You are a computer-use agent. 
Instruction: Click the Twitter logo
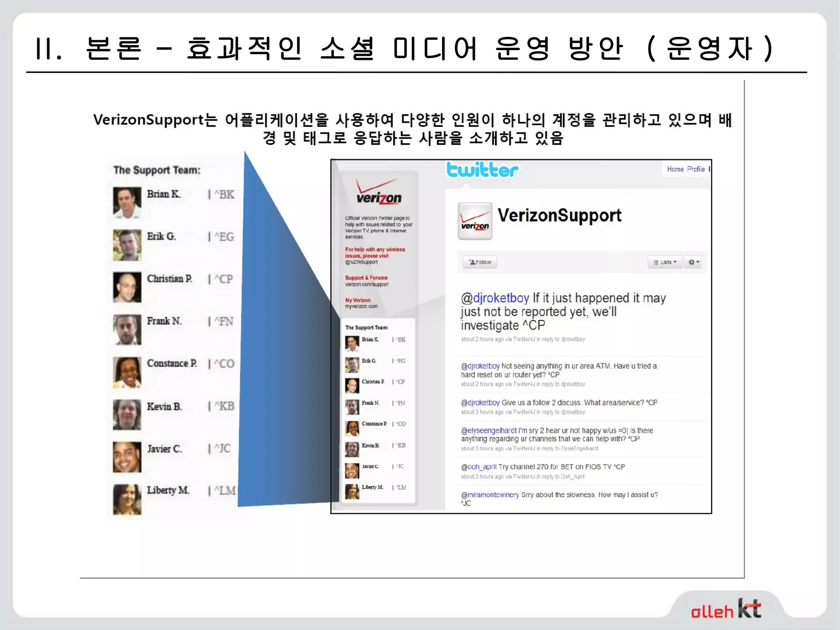point(482,170)
